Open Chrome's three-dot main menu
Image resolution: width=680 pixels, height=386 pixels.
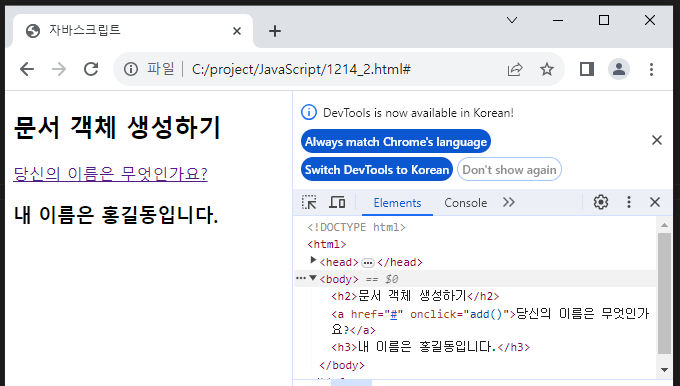coord(651,69)
